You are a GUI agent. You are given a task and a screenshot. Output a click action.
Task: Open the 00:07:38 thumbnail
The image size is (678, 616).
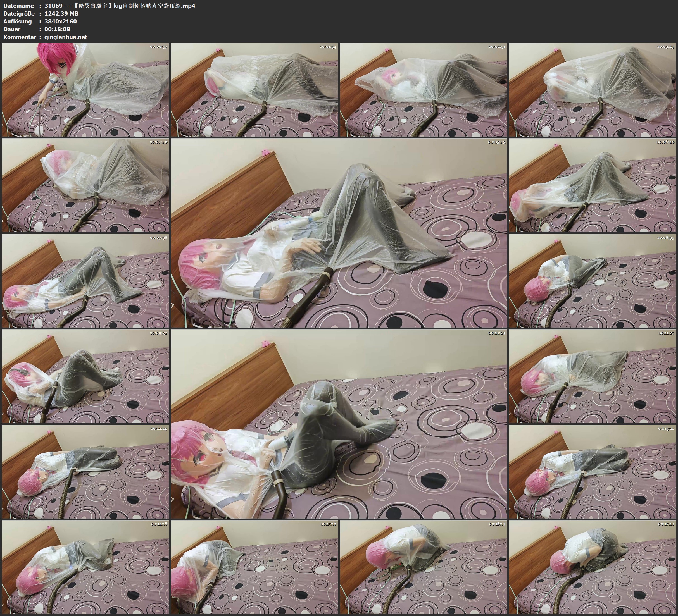tap(85, 281)
